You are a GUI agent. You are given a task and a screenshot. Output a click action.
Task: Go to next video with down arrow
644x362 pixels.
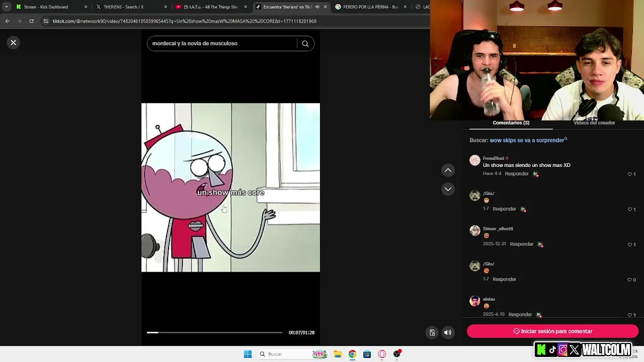448,189
